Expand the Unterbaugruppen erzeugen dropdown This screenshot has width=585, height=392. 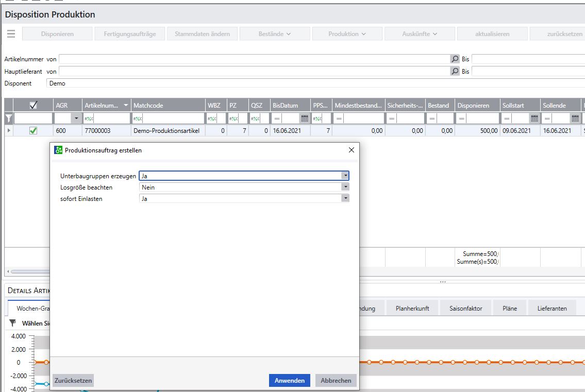pyautogui.click(x=345, y=176)
